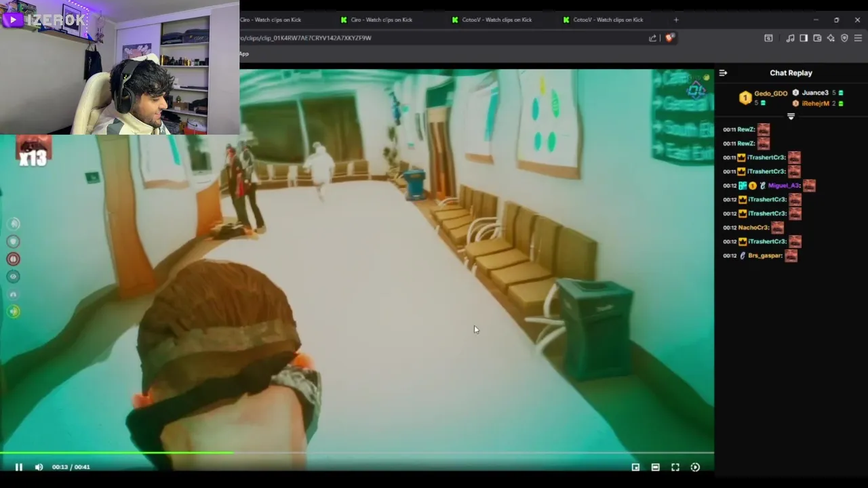Open the Leo AI sparkle icon
Viewport: 868px width, 488px height.
(x=831, y=38)
